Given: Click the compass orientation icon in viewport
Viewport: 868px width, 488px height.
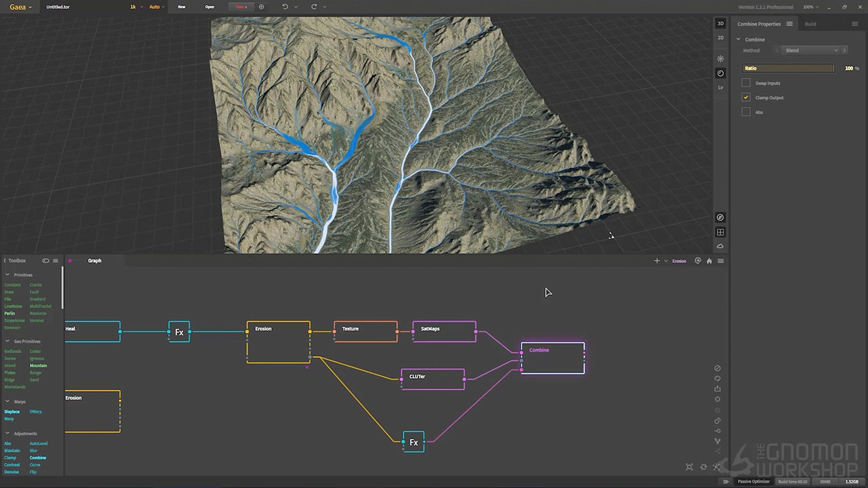Looking at the screenshot, I should (720, 218).
